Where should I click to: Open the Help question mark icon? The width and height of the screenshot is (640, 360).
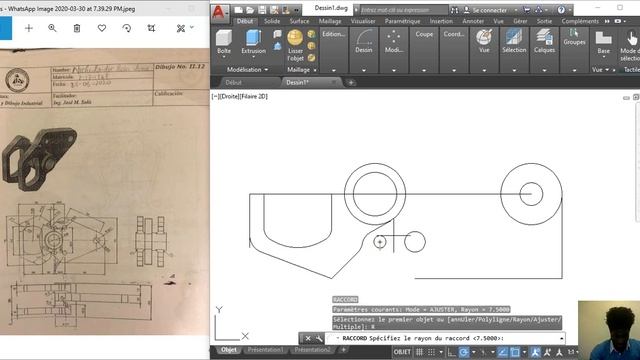tap(561, 10)
